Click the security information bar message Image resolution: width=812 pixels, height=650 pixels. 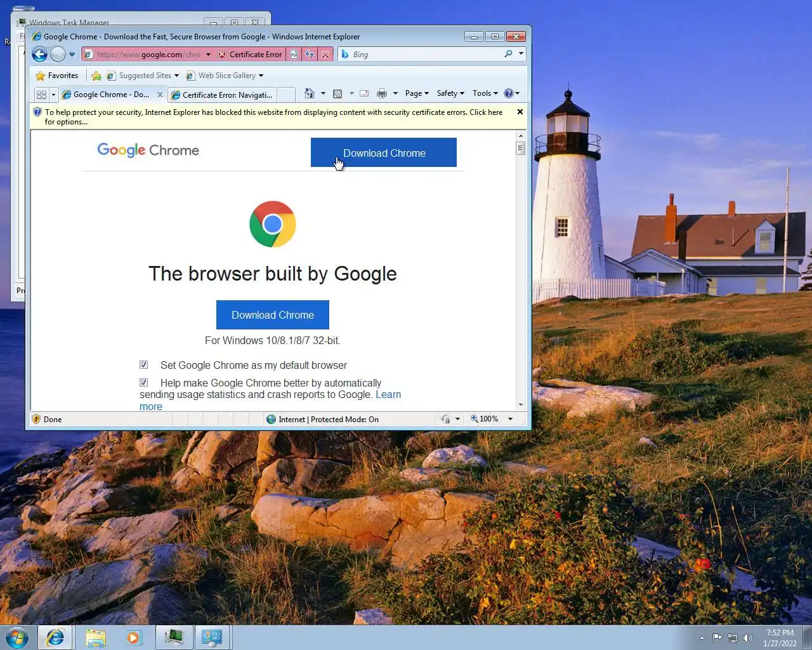273,117
